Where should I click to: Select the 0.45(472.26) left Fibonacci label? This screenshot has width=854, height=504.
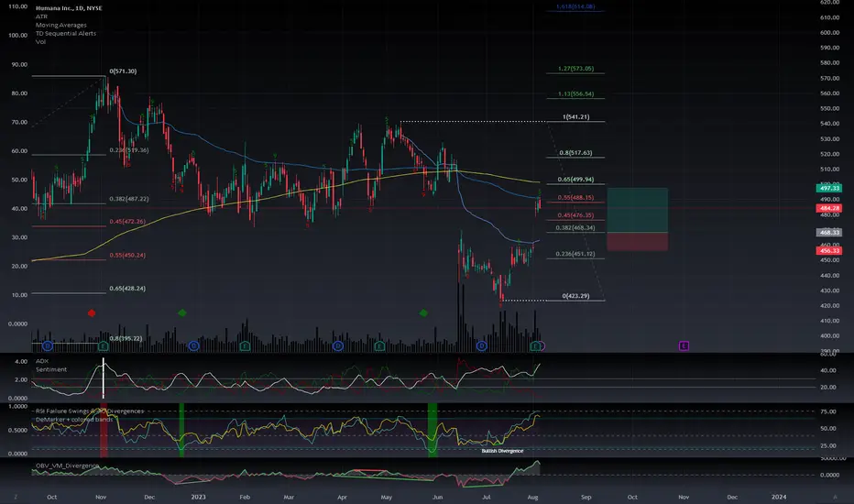point(127,222)
